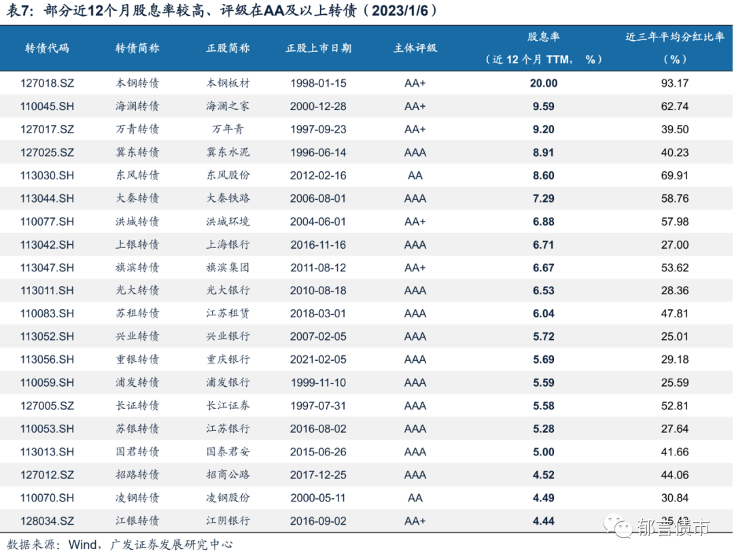Click the listing date 2018-03-01
The height and width of the screenshot is (560, 734).
[318, 314]
